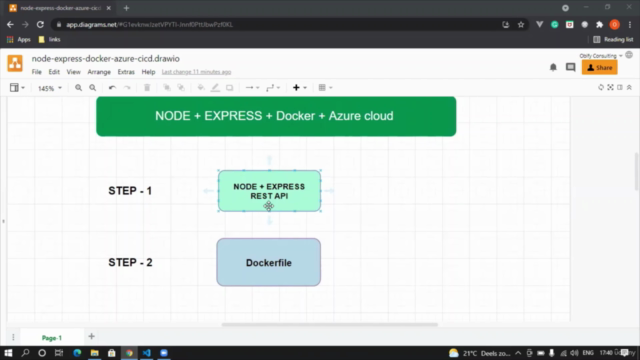Screen dimensions: 640x360
Task: Open Microsoft Edge from taskbar
Action: [x=77, y=353]
